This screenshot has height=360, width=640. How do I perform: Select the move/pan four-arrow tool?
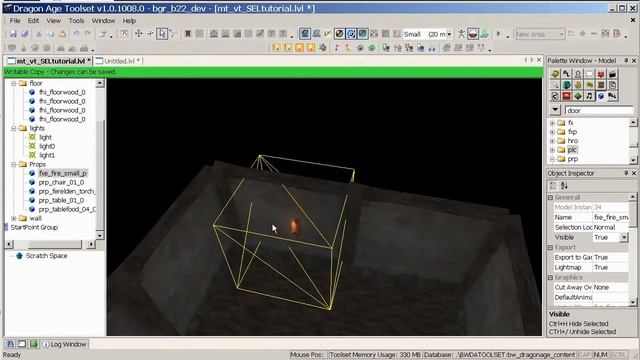pyautogui.click(x=139, y=34)
